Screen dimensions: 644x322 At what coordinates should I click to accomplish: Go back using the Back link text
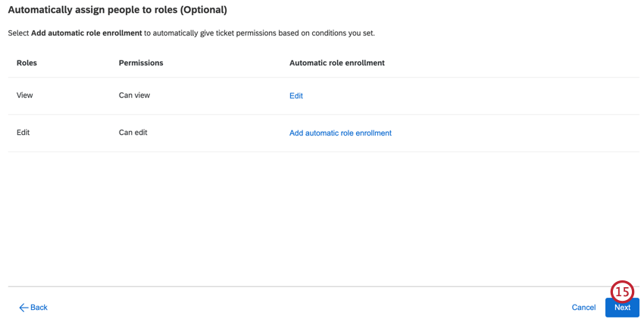pyautogui.click(x=39, y=308)
